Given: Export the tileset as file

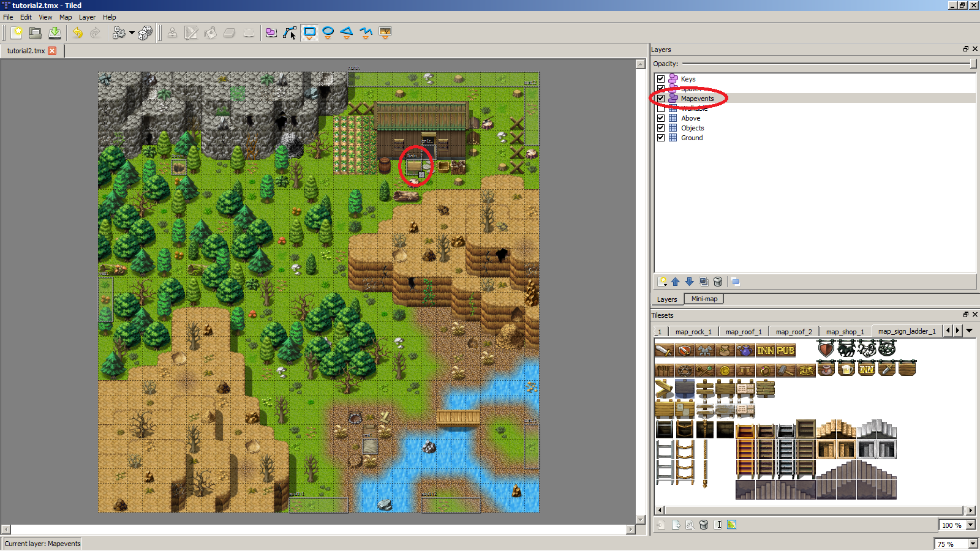Looking at the screenshot, I should (676, 525).
